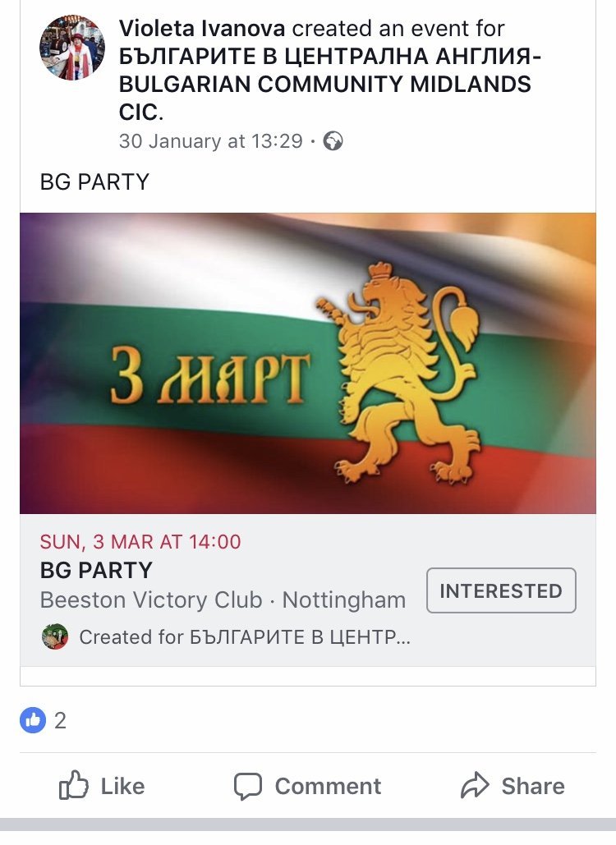Click the golden lion emblem on the cover

click(399, 372)
